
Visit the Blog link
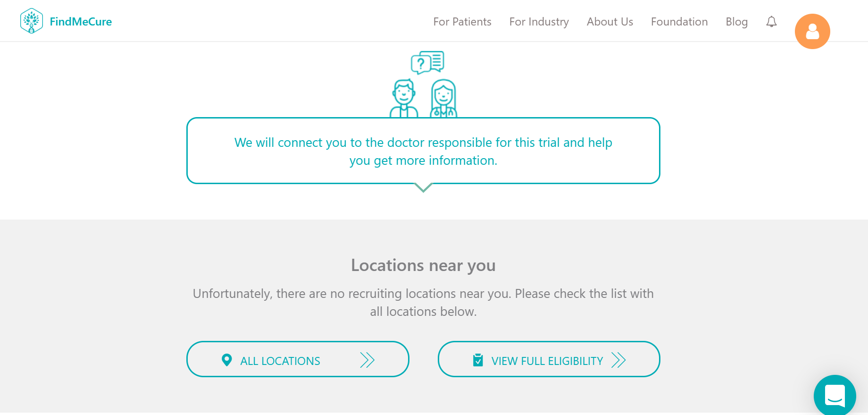click(x=736, y=22)
